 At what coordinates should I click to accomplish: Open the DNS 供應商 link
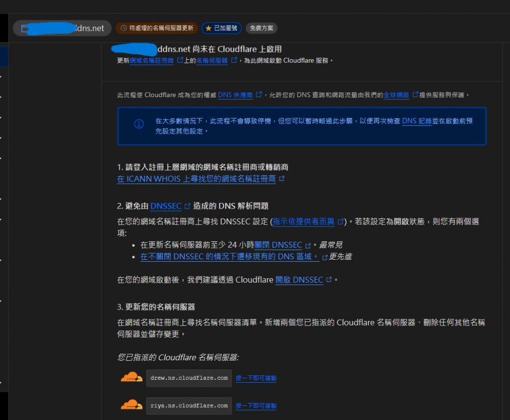(235, 95)
